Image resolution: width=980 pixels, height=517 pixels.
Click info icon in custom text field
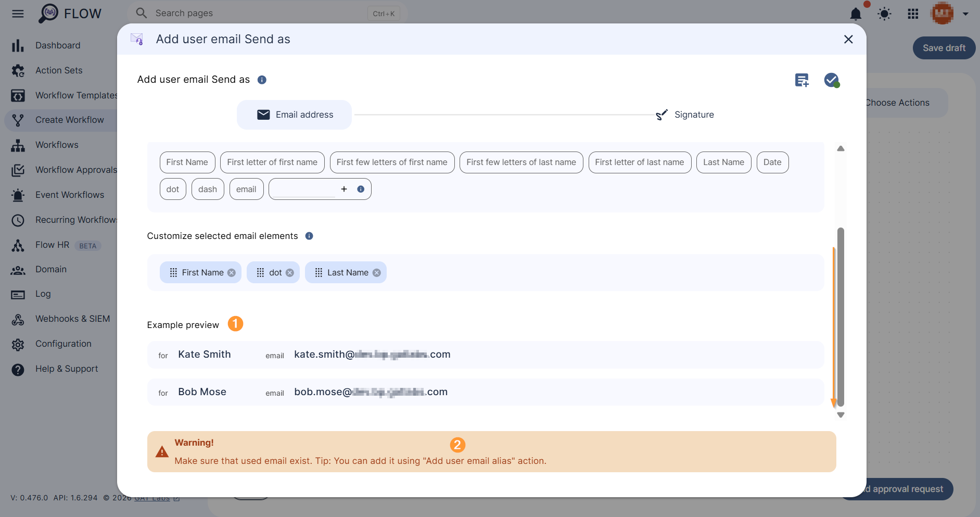tap(361, 189)
